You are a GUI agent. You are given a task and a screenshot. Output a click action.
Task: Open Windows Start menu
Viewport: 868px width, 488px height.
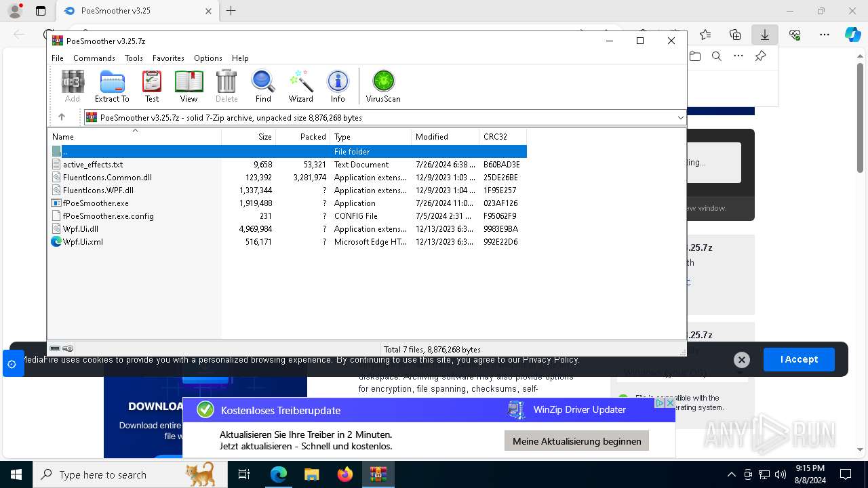pos(16,474)
